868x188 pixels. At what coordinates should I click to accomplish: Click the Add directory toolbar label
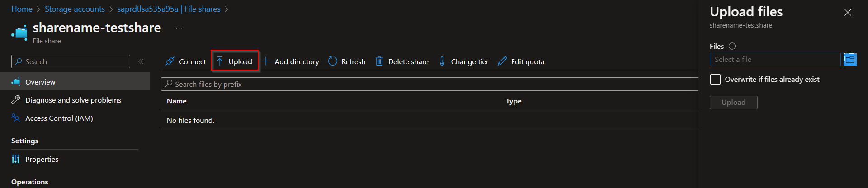pyautogui.click(x=297, y=61)
